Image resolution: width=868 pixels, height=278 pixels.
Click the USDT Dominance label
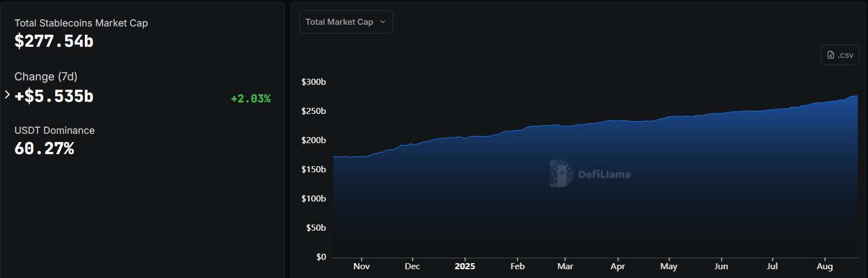click(x=55, y=130)
